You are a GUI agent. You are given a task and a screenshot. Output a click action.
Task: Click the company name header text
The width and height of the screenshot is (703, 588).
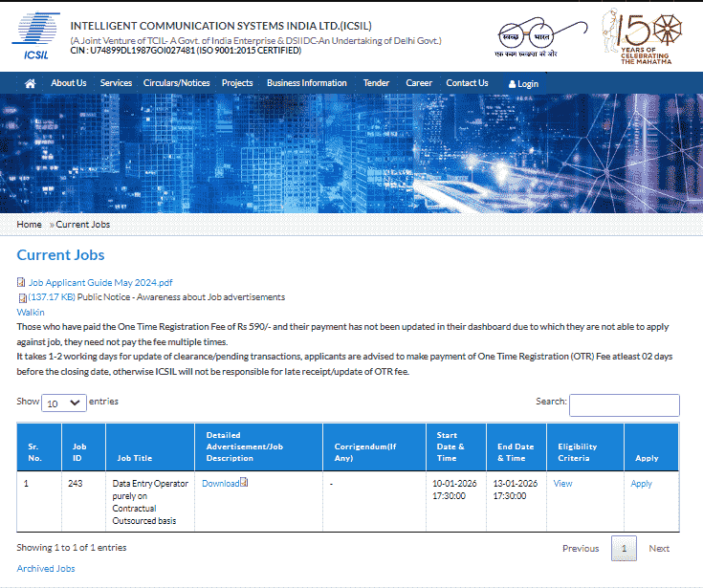pyautogui.click(x=221, y=26)
